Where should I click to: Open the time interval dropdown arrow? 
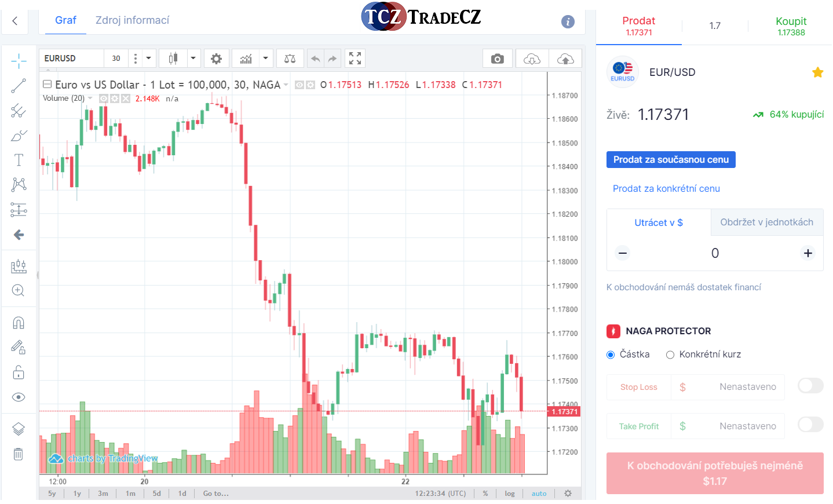pyautogui.click(x=148, y=59)
